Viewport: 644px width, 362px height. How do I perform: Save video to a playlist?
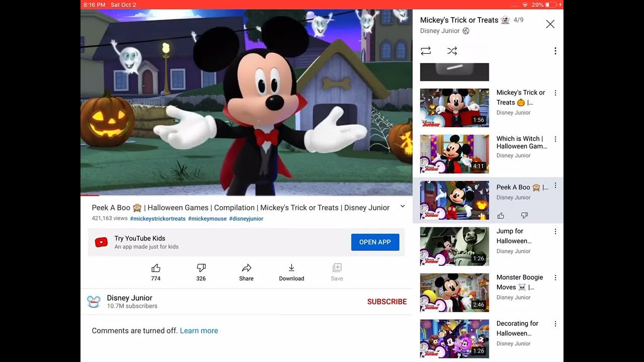337,272
